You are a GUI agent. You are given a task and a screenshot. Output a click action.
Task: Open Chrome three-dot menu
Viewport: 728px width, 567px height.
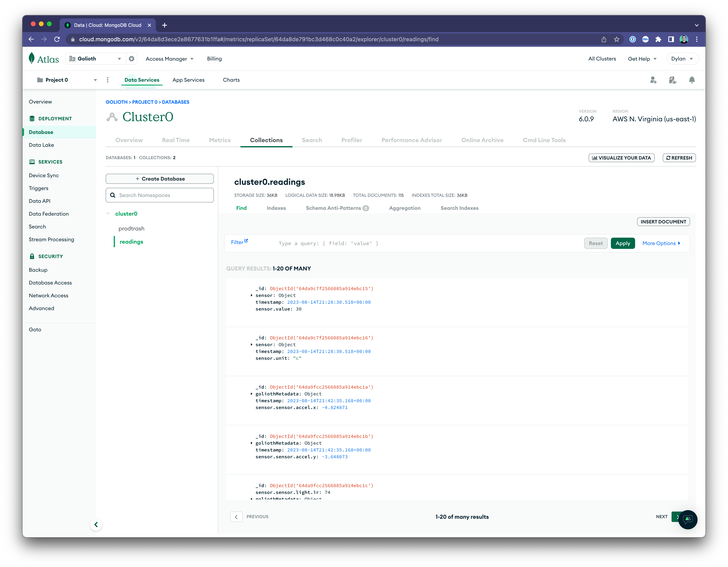tap(697, 39)
